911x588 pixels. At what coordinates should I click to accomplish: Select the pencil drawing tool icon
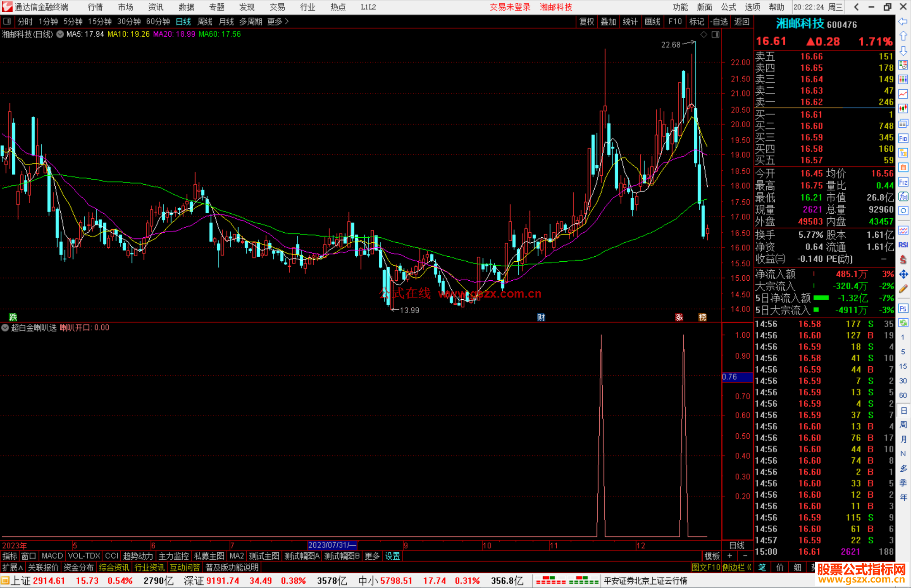(x=903, y=289)
